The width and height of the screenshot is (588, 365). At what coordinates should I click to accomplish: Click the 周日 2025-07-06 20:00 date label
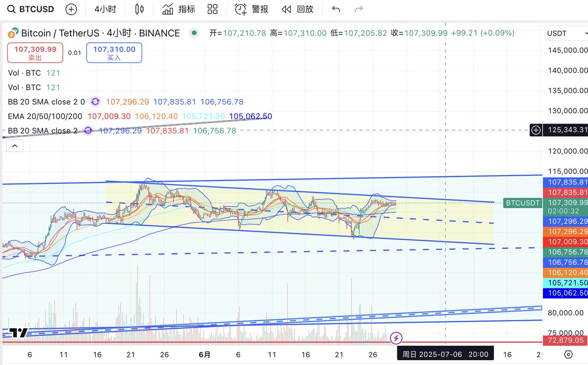click(x=445, y=354)
